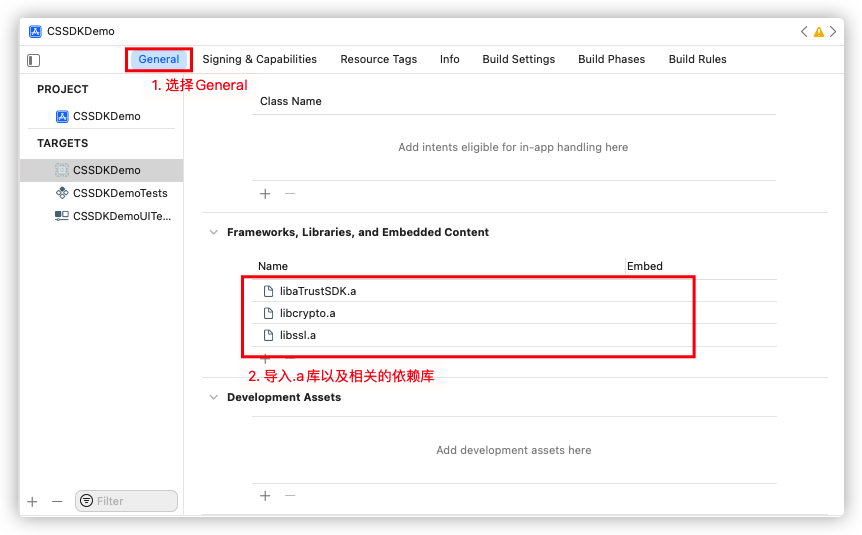Open the Signing & Capabilities tab
Viewport: 862px width, 535px height.
tap(259, 59)
